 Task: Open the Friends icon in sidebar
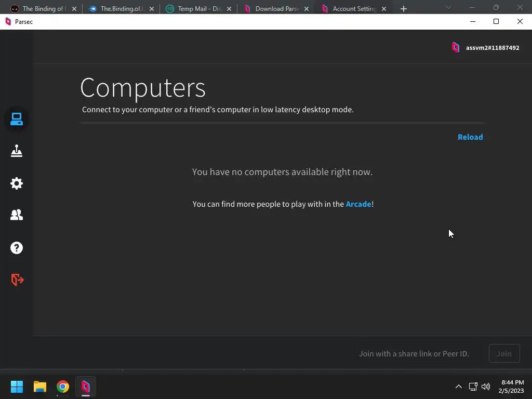pyautogui.click(x=16, y=215)
